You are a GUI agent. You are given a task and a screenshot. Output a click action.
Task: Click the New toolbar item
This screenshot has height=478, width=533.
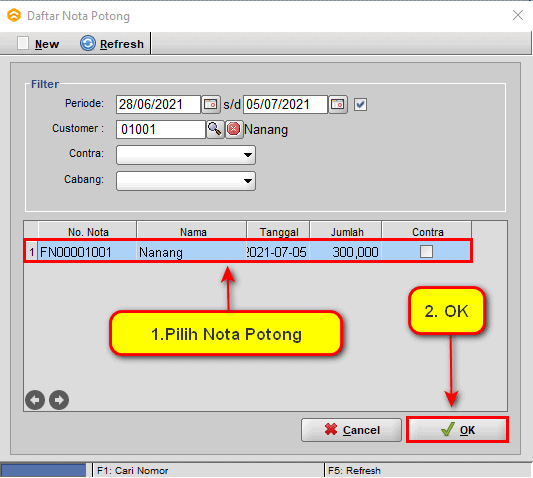(38, 44)
